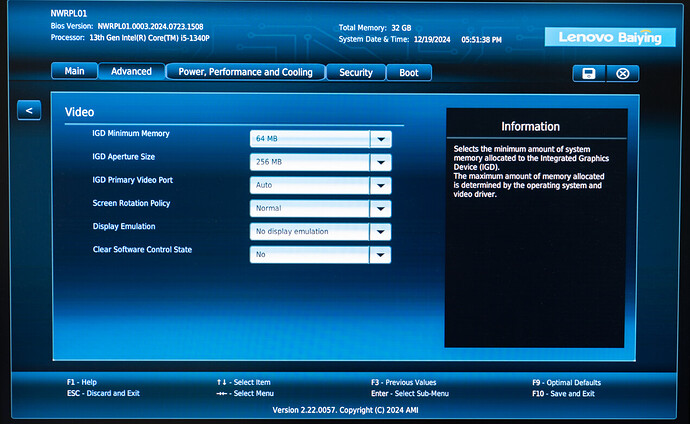Click the Advanced tab
The image size is (690, 424).
[131, 72]
